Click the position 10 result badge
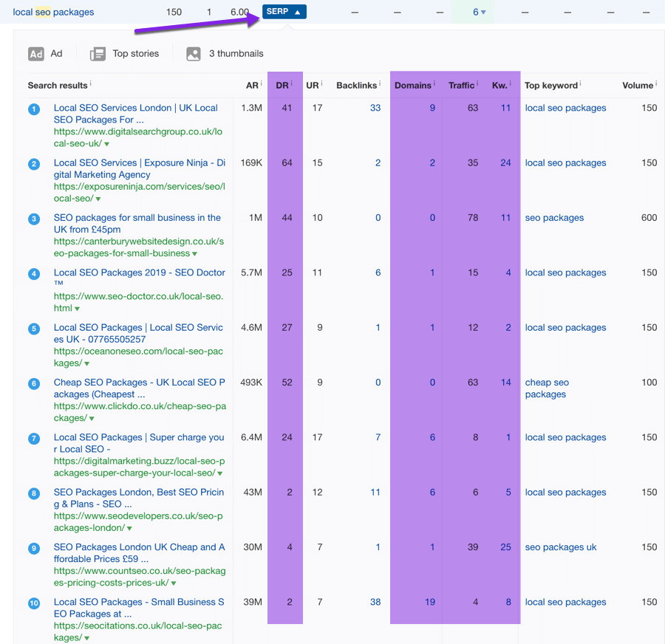The height and width of the screenshot is (644, 665). [34, 603]
